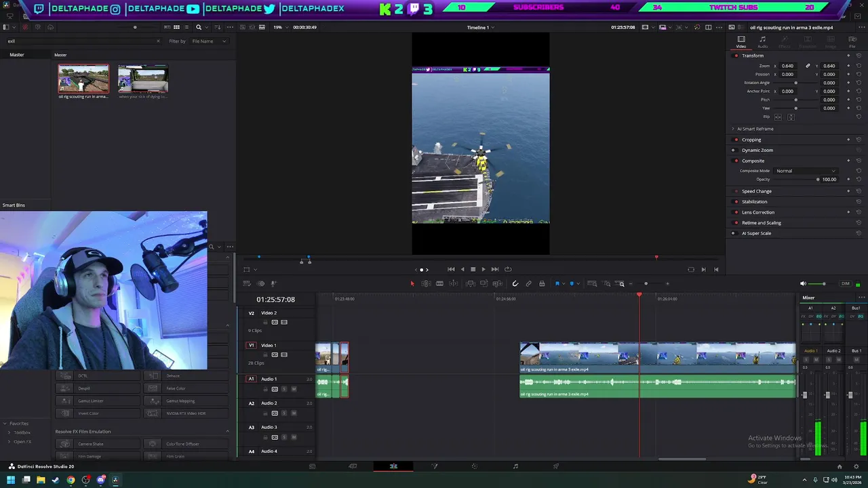Image resolution: width=868 pixels, height=488 pixels.
Task: Reset the Transform section values
Action: point(859,56)
